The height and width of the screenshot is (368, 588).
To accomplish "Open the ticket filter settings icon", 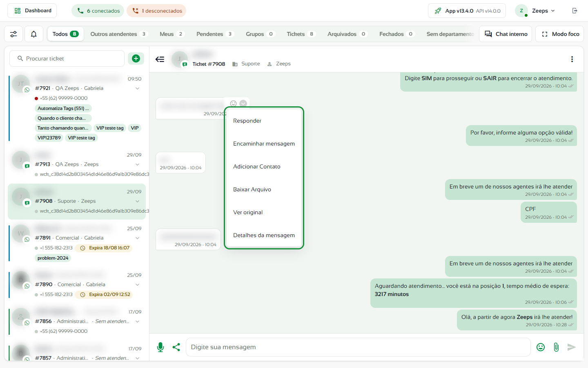I will point(13,34).
